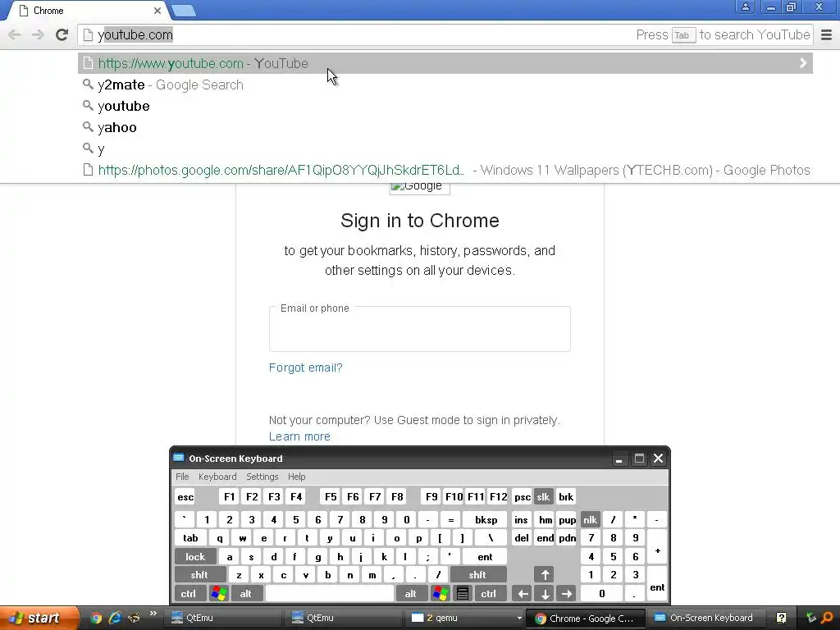Click the left Windows logo key
Viewport: 840px width, 630px height.
coord(218,594)
